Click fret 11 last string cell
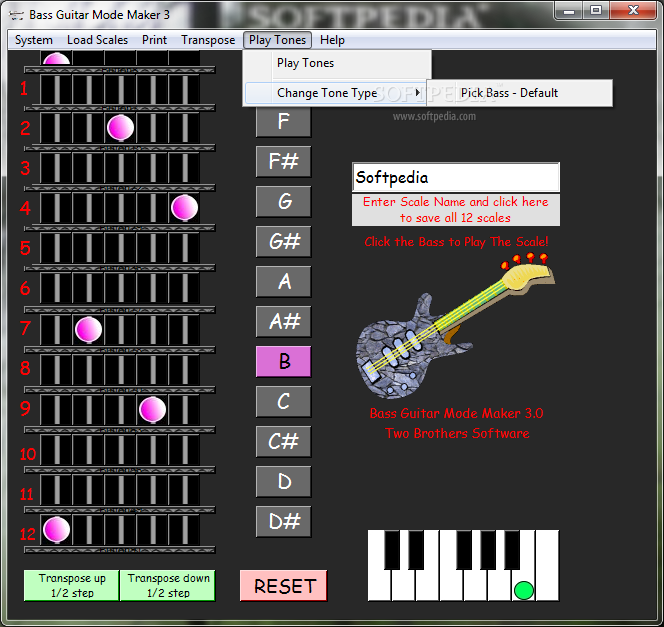The width and height of the screenshot is (664, 627). (x=185, y=489)
